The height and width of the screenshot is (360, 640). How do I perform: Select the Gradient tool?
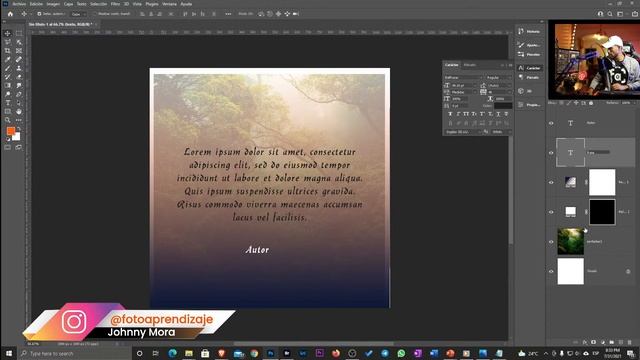coord(7,86)
